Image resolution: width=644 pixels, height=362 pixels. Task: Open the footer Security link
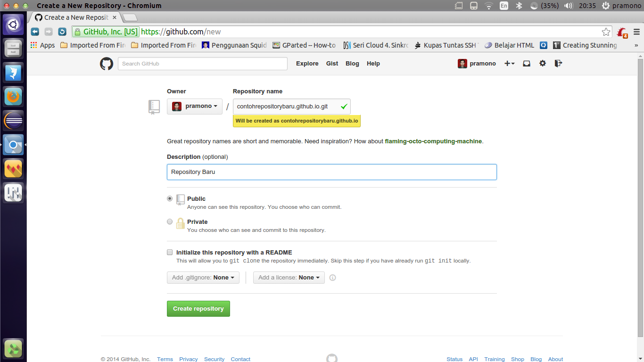(215, 359)
